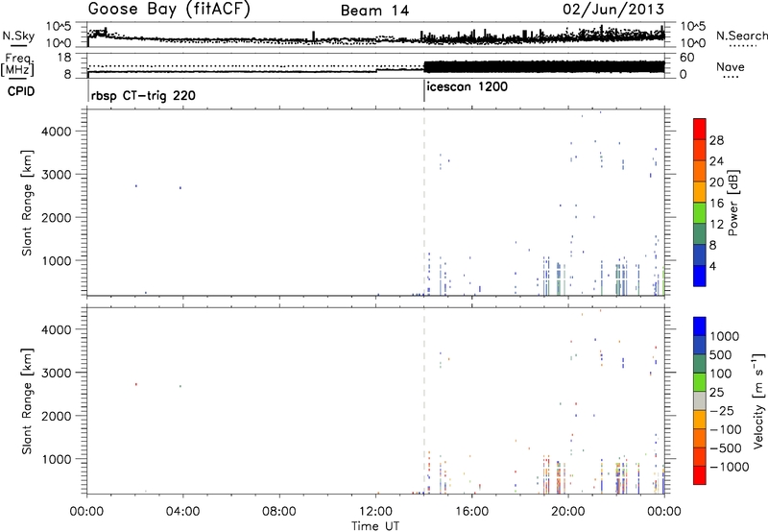The image size is (768, 532).
Task: Click the 'CPID' row label
Action: pyautogui.click(x=21, y=91)
